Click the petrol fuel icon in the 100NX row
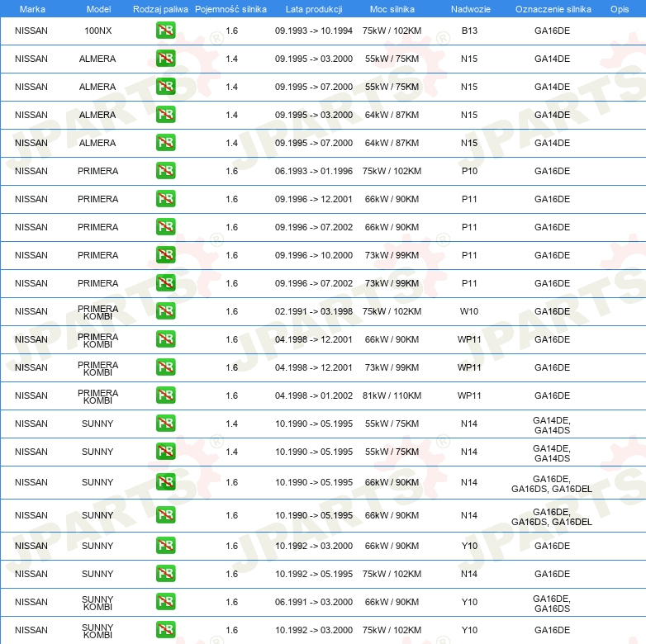The image size is (646, 644). tap(165, 30)
